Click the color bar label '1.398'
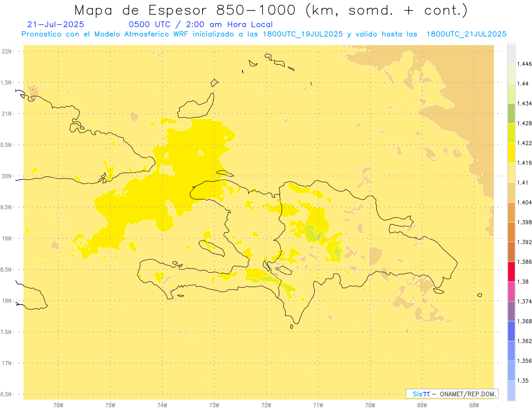The width and height of the screenshot is (532, 411). 524,222
